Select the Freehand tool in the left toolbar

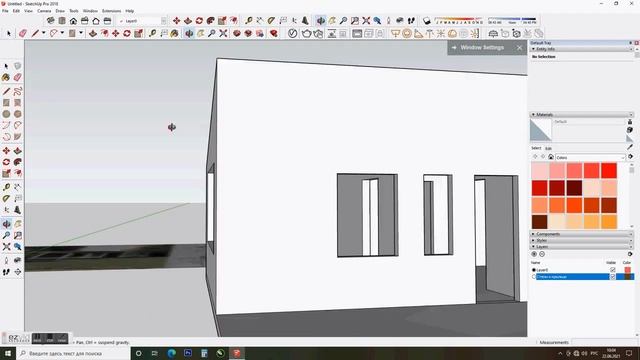click(x=18, y=91)
